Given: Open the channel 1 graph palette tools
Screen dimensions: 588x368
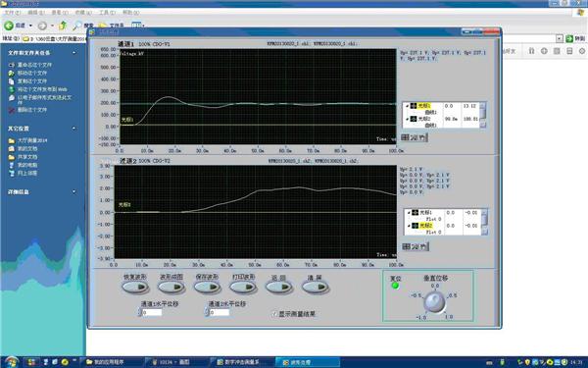Looking at the screenshot, I should pos(414,137).
